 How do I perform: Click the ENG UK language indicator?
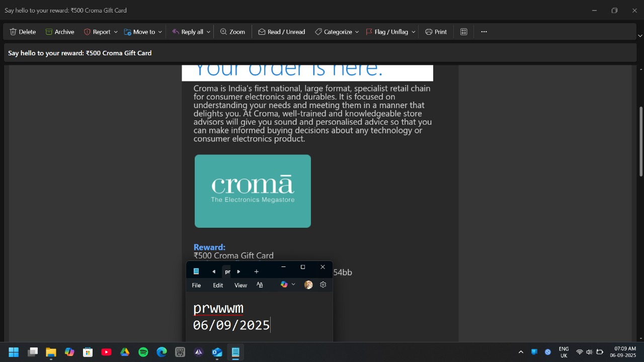563,352
